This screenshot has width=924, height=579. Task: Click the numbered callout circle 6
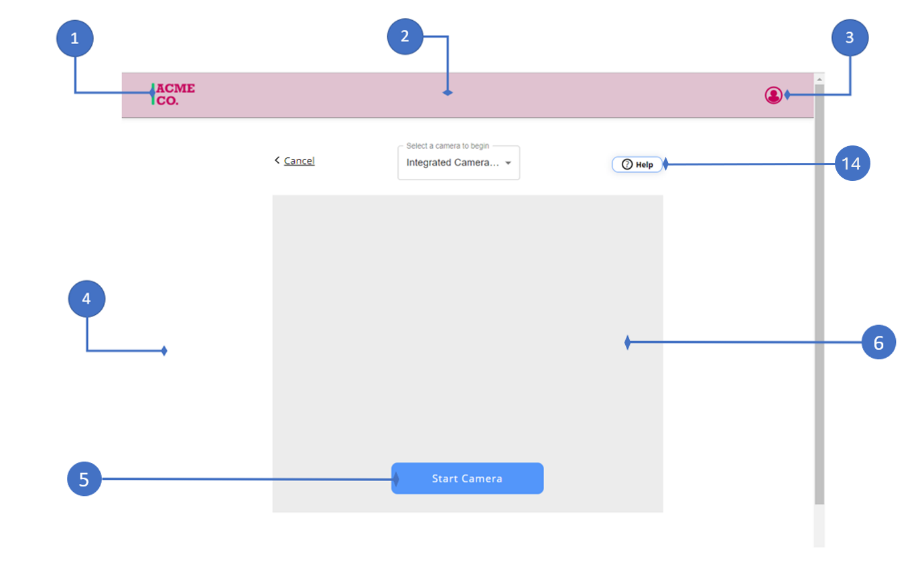pyautogui.click(x=878, y=343)
